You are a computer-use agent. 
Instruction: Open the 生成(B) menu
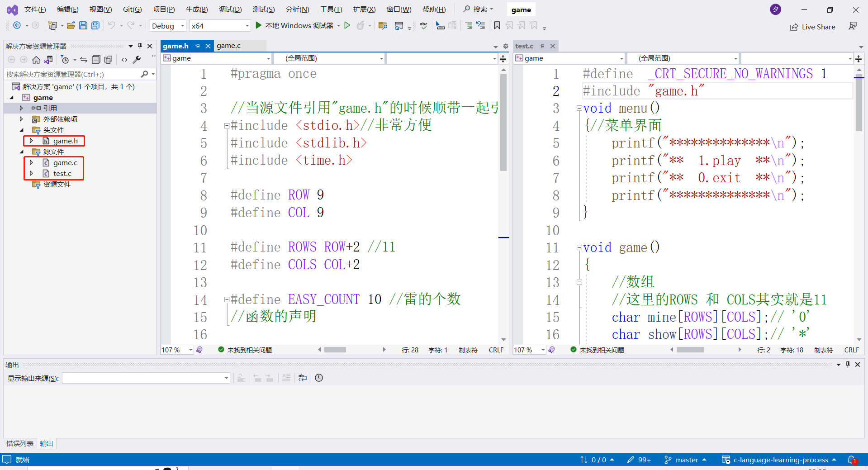pyautogui.click(x=197, y=9)
